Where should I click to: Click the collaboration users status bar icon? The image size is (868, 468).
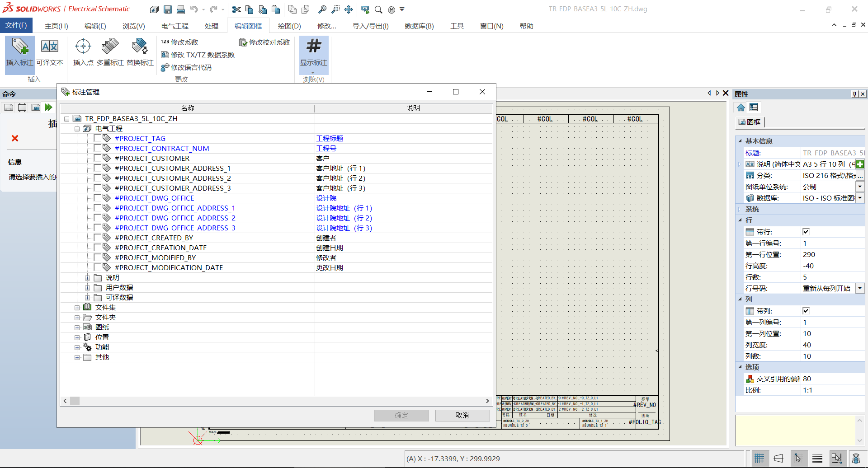point(856,459)
